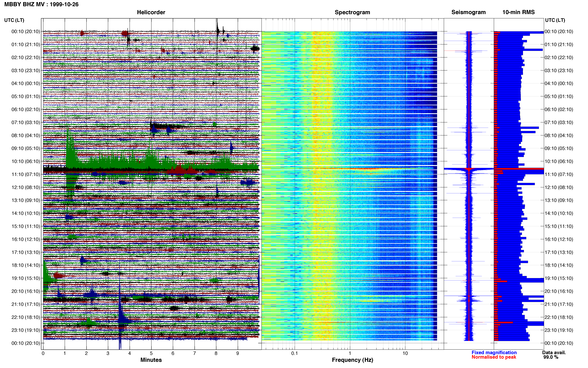The width and height of the screenshot is (588, 368).
Task: Click left time label '02:10 (22:10)'
Action: pyautogui.click(x=26, y=57)
